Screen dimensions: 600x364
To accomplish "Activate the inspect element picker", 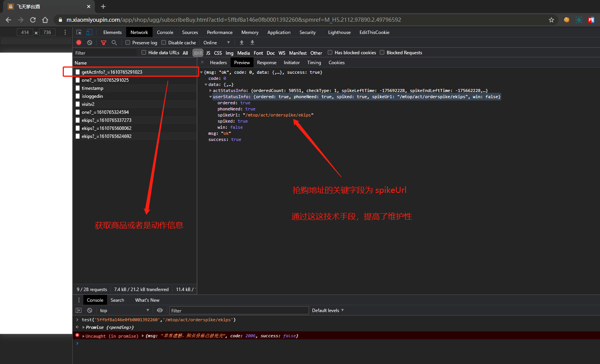I will [79, 32].
